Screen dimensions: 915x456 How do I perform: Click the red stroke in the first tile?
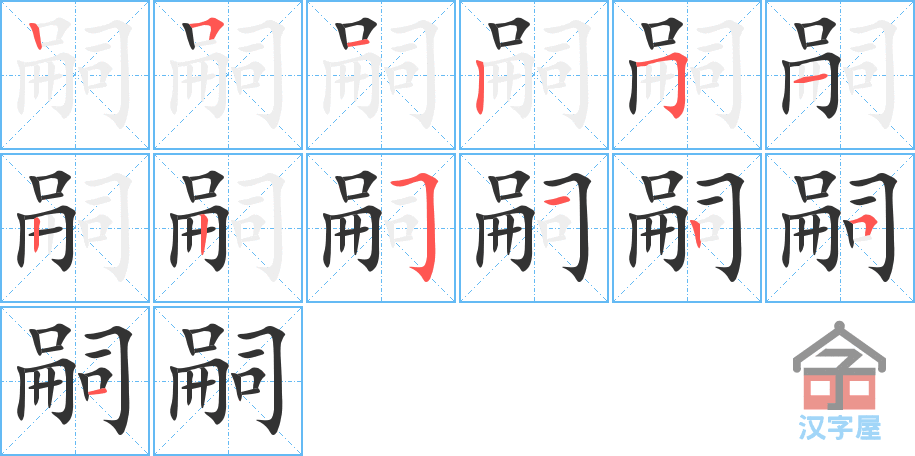tap(36, 37)
